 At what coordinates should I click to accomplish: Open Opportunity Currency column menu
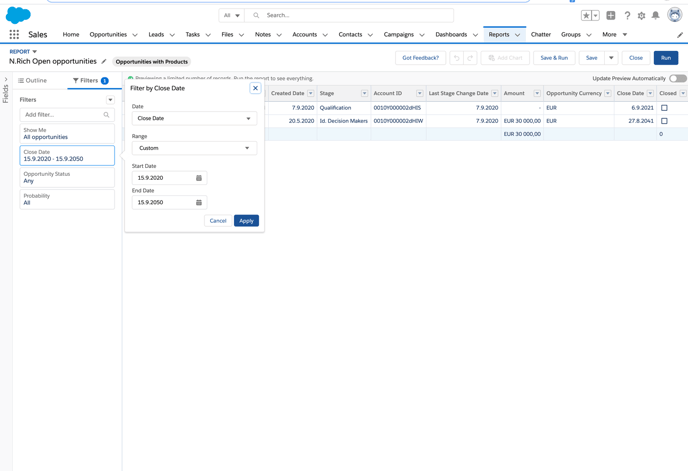[608, 93]
